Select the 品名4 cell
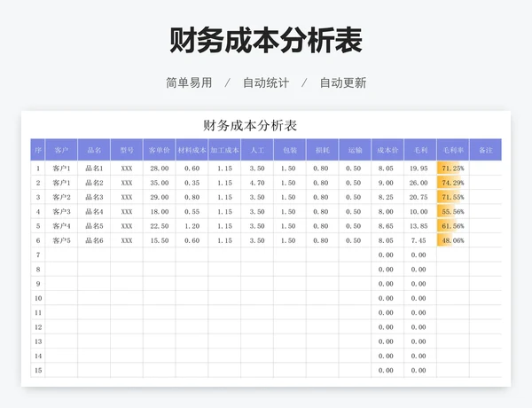 pyautogui.click(x=94, y=211)
